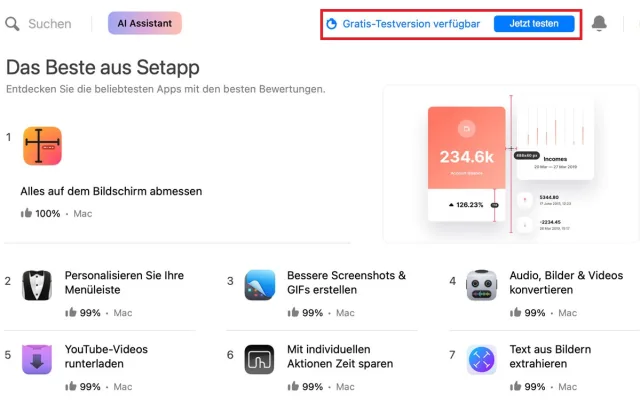Open the orange screen ruler app icon
The height and width of the screenshot is (404, 640).
42,147
